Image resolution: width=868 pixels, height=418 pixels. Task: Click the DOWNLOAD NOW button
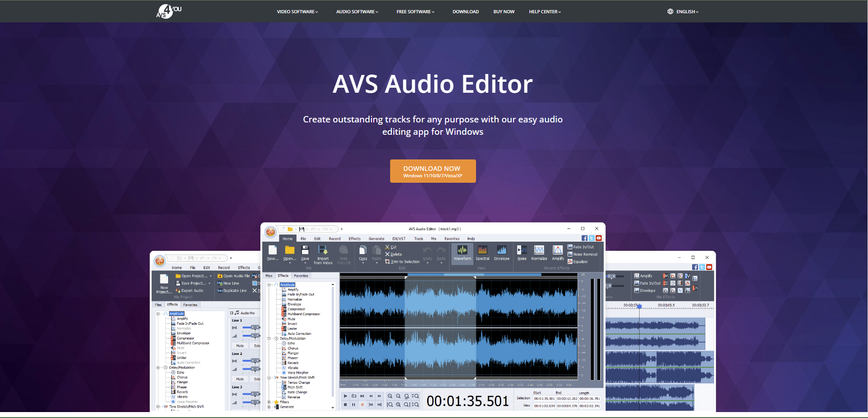[x=433, y=170]
